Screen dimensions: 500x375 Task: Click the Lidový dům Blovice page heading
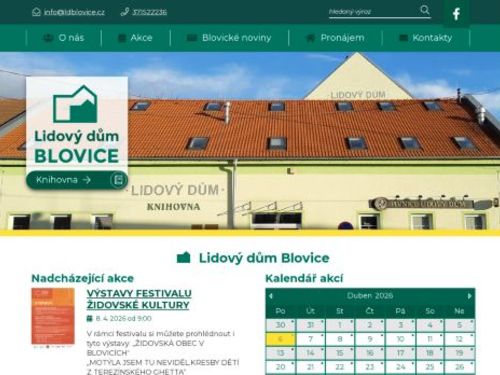pos(264,258)
